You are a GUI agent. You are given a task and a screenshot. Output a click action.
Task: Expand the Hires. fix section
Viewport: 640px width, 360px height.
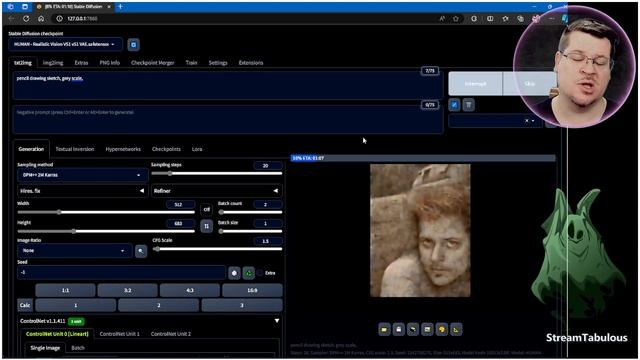coord(82,191)
